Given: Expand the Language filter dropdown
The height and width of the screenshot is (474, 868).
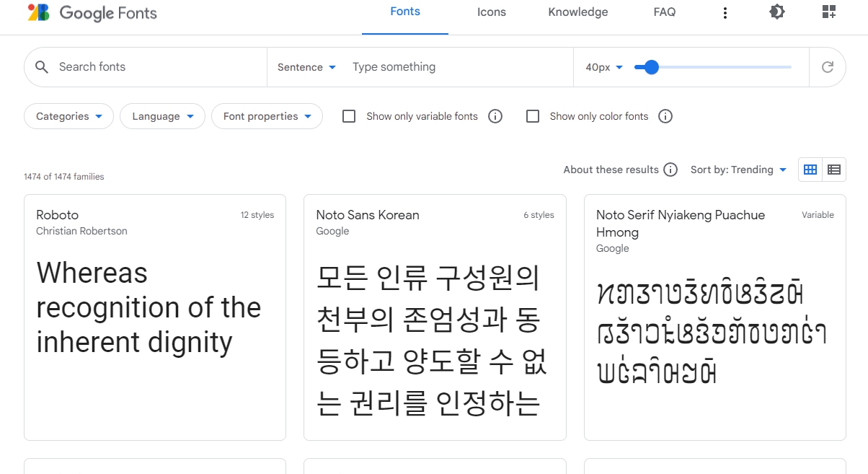Looking at the screenshot, I should pos(162,116).
